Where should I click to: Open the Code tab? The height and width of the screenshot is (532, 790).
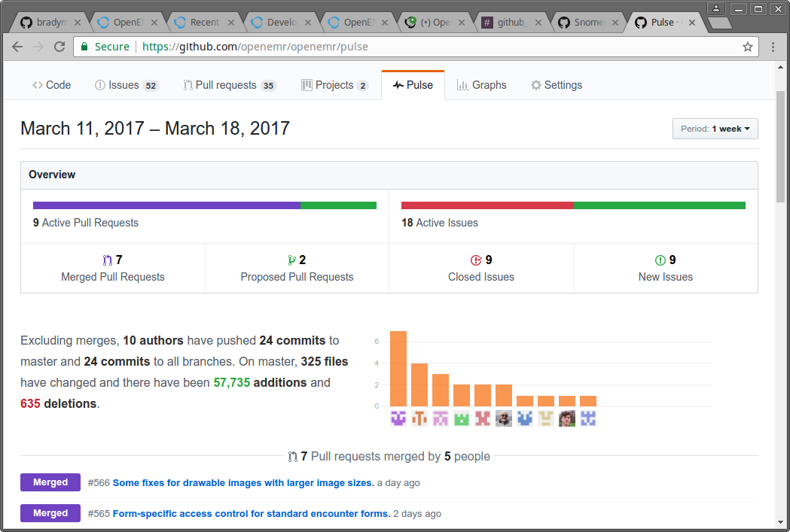pos(51,85)
